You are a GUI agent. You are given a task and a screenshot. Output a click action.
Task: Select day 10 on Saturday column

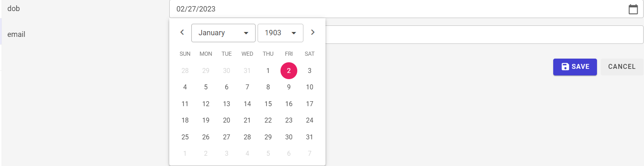pos(310,87)
